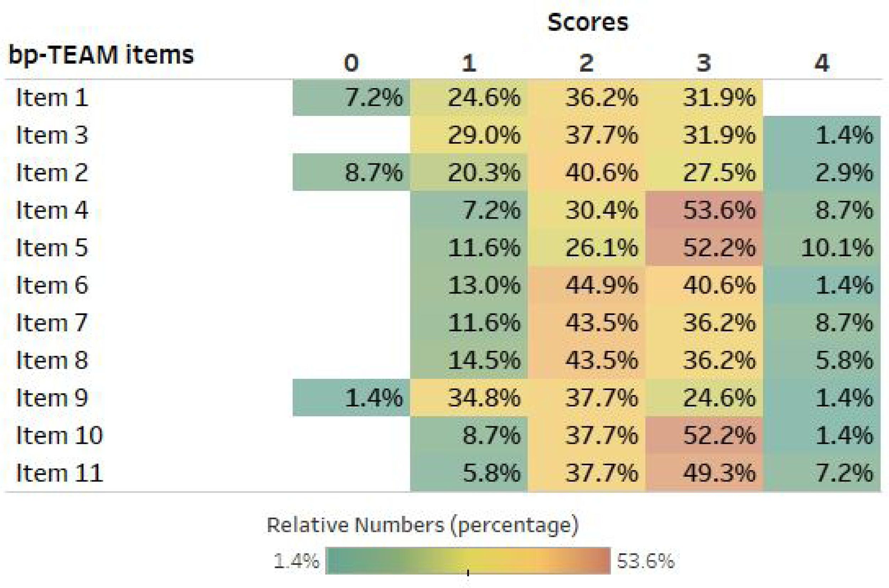Click Item 2's 8.7% score 0 cell
Viewport: 889px width, 588px height.
[351, 172]
